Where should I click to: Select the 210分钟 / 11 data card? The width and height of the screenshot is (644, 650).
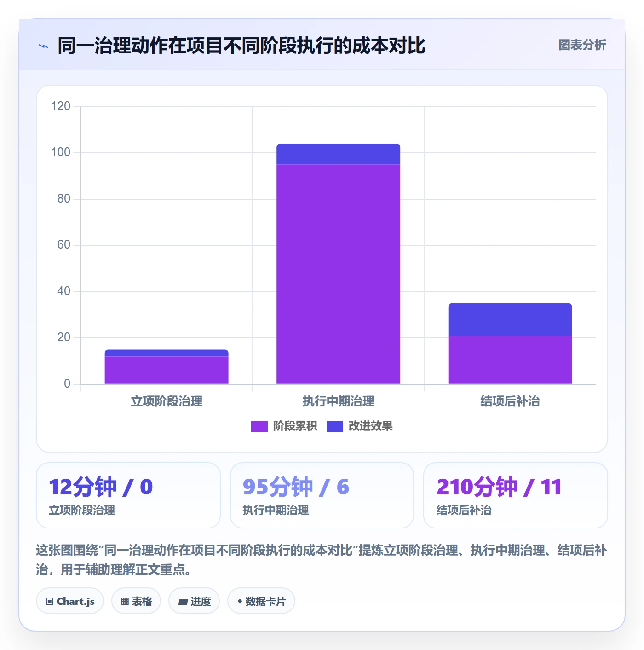(516, 495)
